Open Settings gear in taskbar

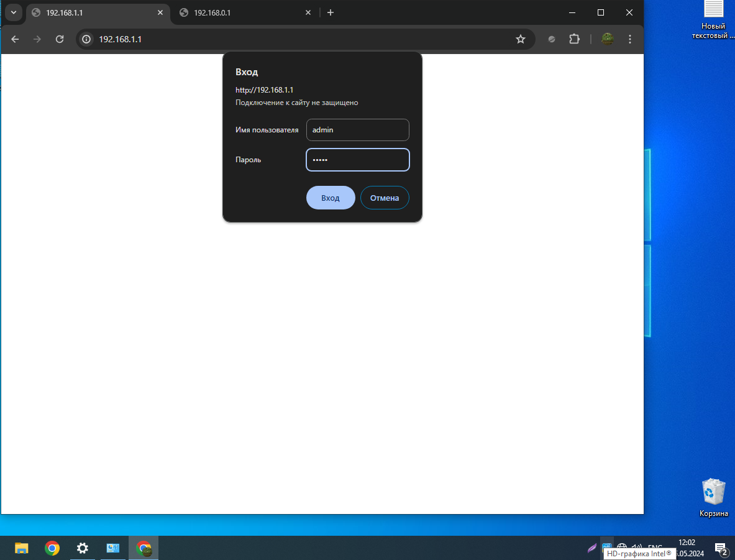point(82,548)
